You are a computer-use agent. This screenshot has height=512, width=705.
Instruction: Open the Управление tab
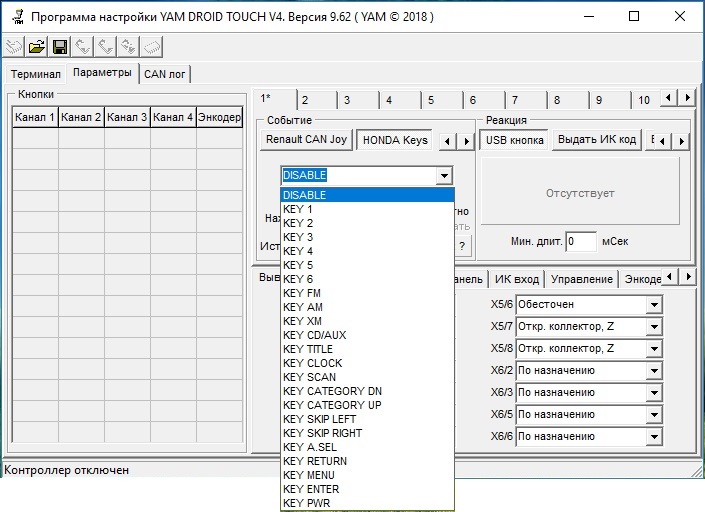tap(582, 279)
